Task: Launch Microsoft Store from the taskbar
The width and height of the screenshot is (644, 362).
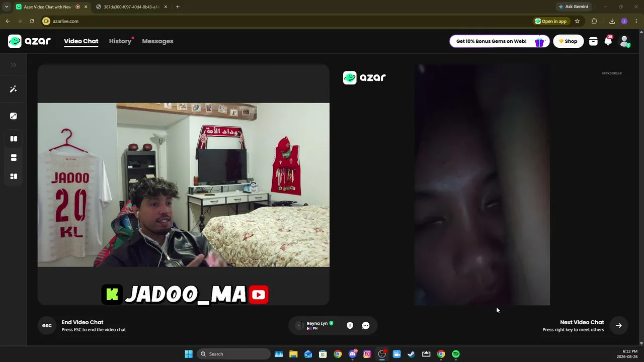Action: point(323,354)
